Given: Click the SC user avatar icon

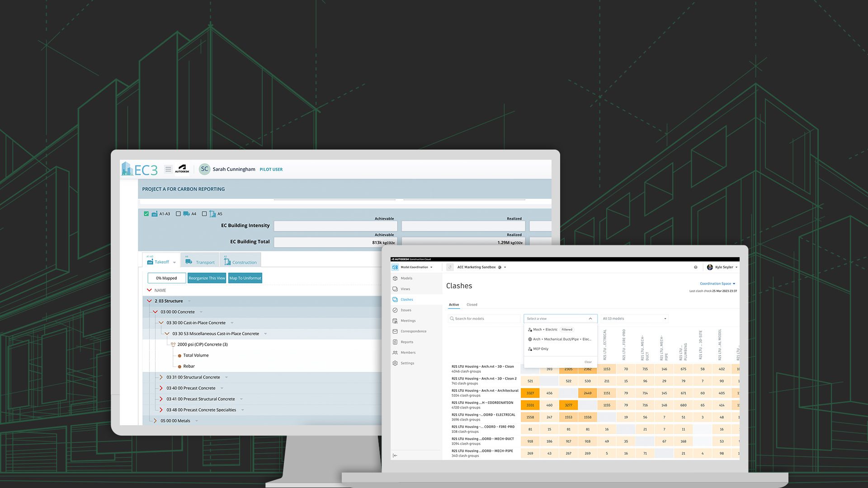Looking at the screenshot, I should point(204,169).
